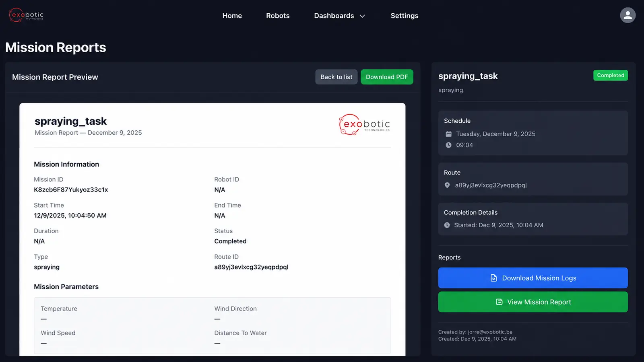This screenshot has height=362, width=644.
Task: Click the clock icon next to 09:04
Action: point(448,145)
